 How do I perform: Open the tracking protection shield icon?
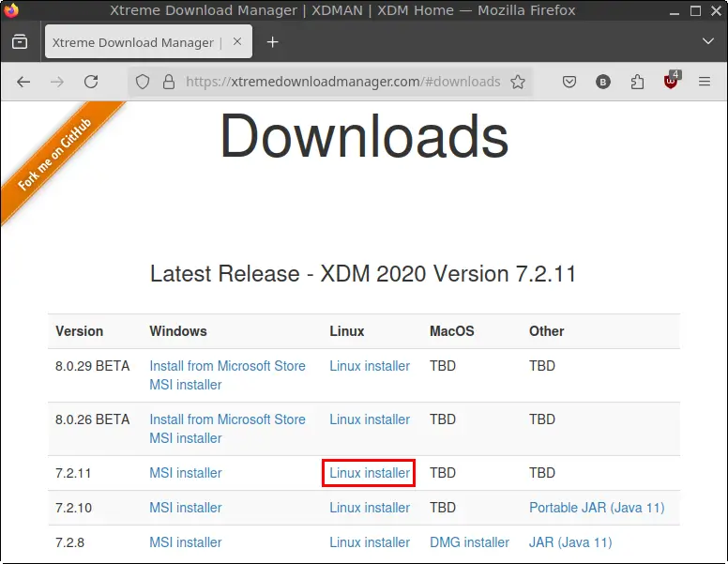(143, 83)
